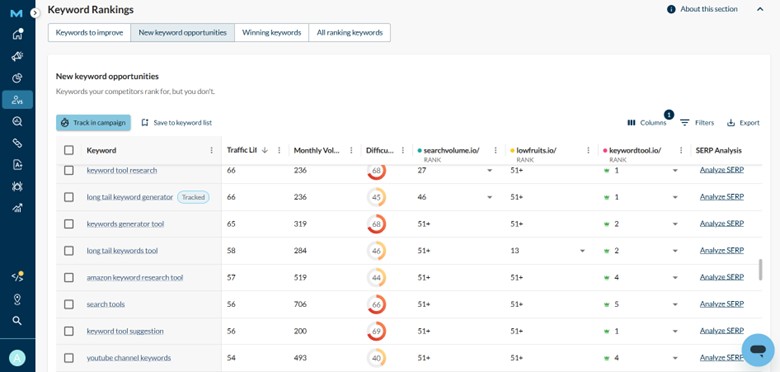The image size is (780, 372).
Task: Click 'About this section' link
Action: 709,9
